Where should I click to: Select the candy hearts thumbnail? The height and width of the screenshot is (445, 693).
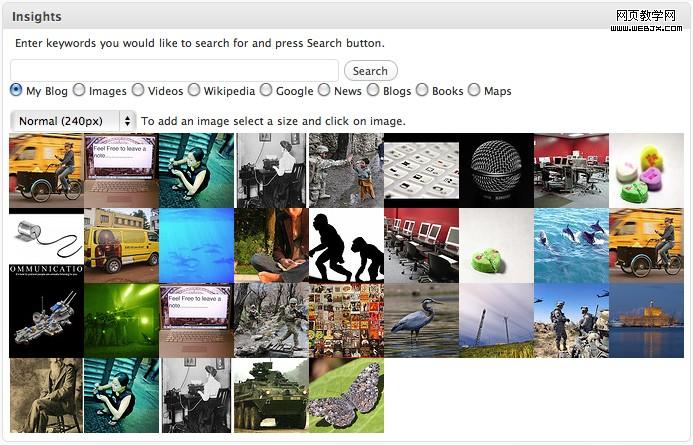coord(646,170)
